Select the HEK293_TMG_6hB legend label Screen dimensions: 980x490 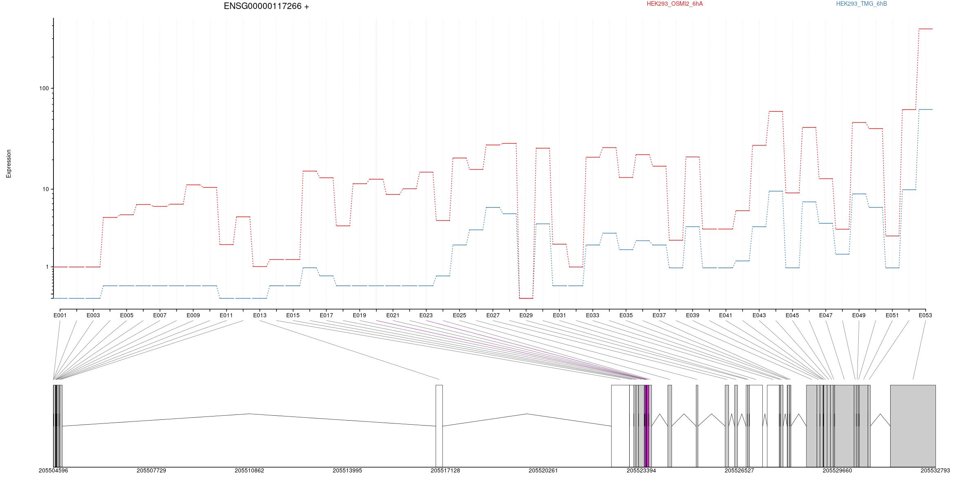861,4
